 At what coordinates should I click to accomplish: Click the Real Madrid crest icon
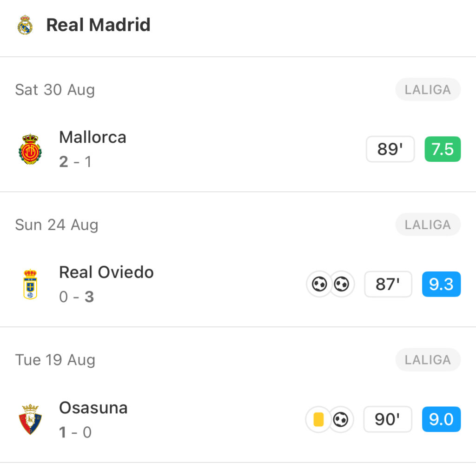[25, 25]
